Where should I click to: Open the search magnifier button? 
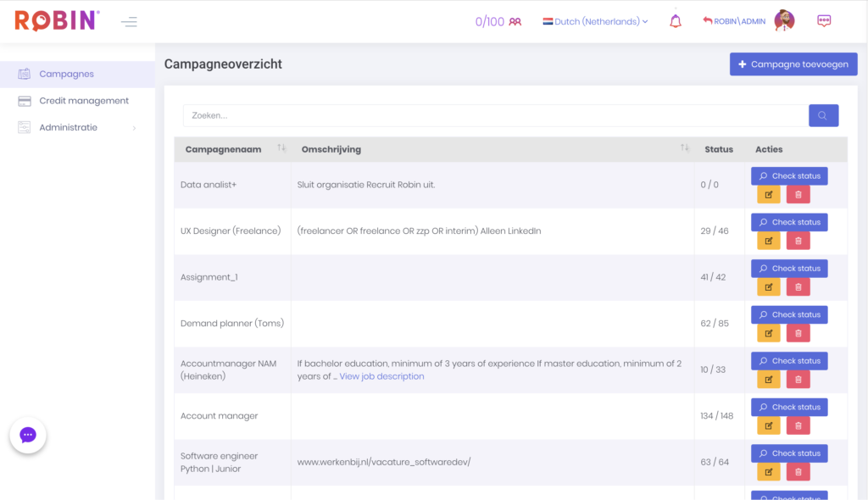coord(823,114)
